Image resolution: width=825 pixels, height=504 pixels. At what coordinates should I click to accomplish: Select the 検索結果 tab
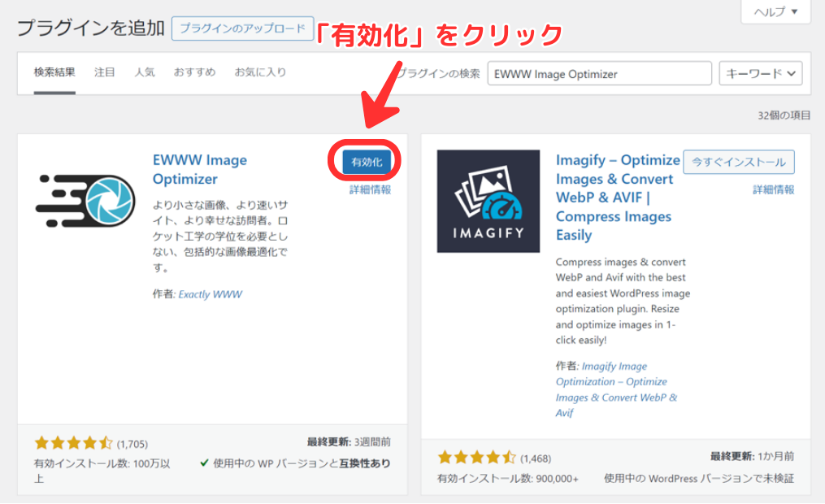coord(54,72)
